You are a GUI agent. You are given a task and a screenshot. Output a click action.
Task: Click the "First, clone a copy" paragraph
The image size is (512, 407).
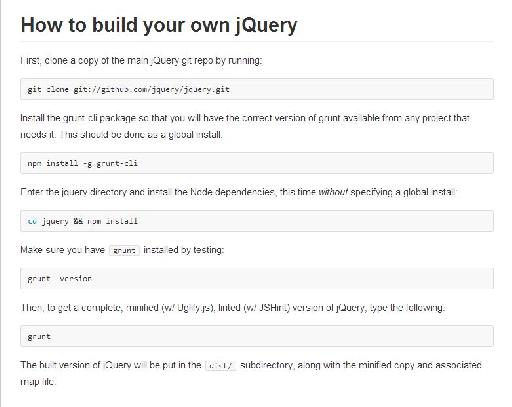[x=141, y=61]
